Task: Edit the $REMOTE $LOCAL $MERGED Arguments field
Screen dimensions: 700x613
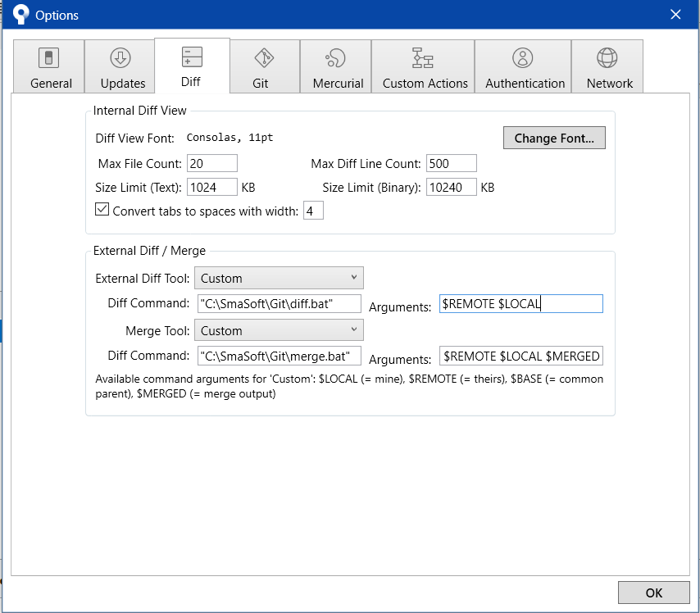Action: click(521, 356)
